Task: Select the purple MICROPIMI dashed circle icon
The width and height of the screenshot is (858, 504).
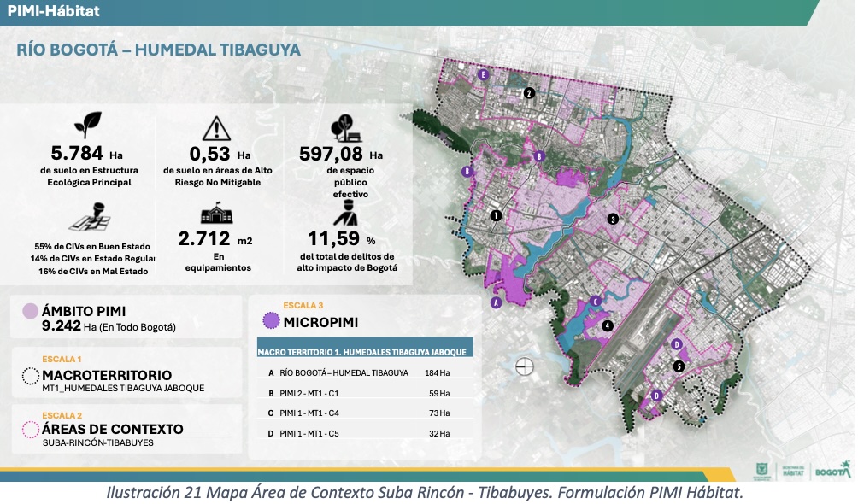Action: point(272,321)
